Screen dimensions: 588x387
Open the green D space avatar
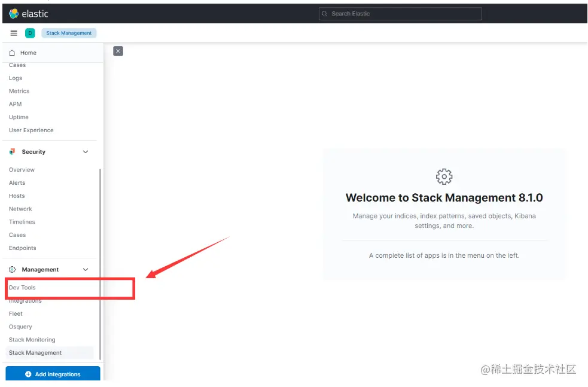click(x=30, y=33)
